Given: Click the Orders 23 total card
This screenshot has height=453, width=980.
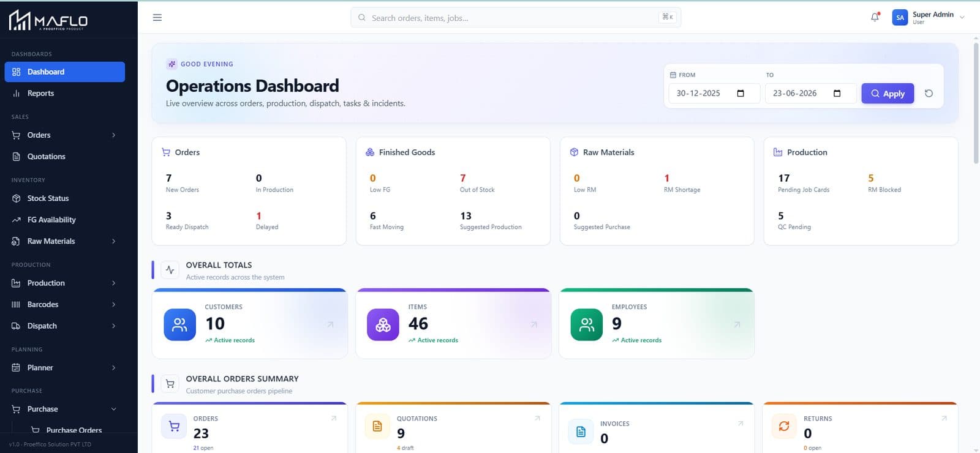Looking at the screenshot, I should point(250,429).
